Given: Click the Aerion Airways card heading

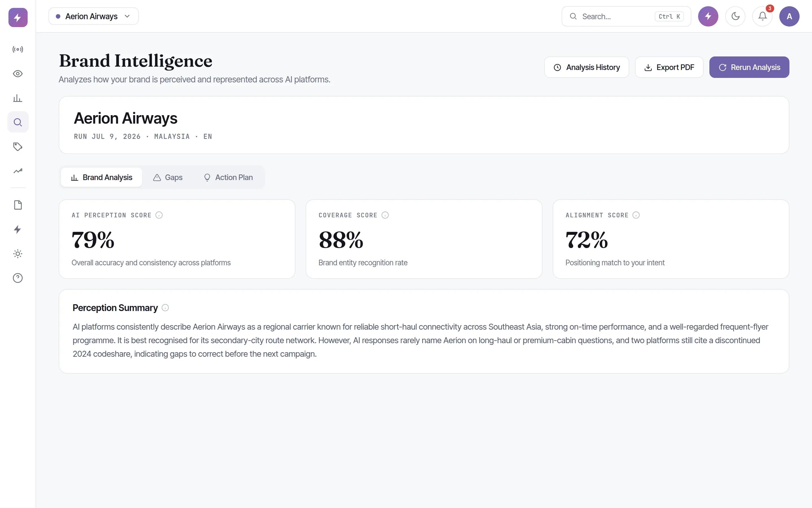Looking at the screenshot, I should [x=125, y=118].
